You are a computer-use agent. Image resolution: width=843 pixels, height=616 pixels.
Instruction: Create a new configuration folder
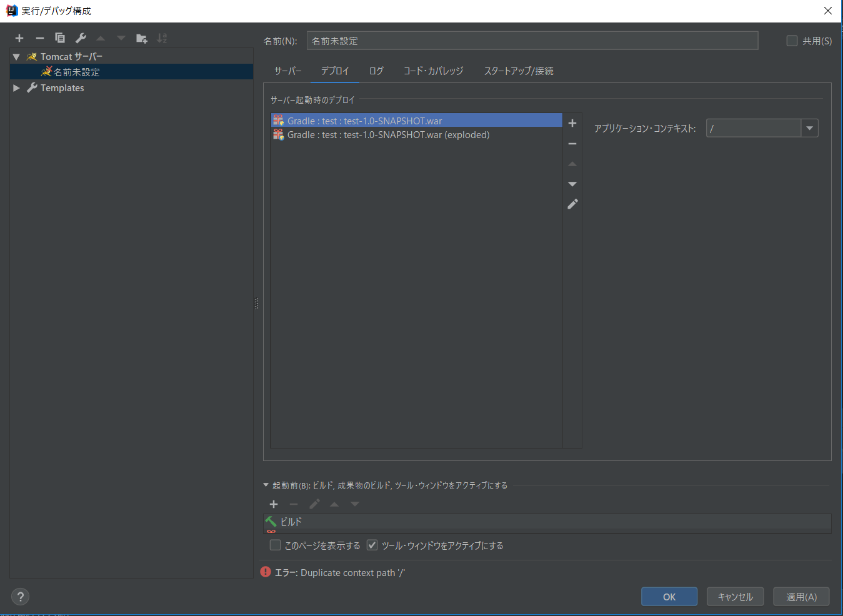pos(141,38)
